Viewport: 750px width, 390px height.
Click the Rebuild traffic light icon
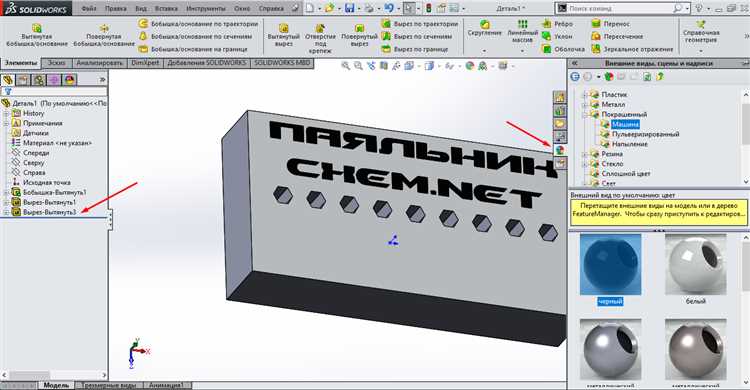click(x=428, y=8)
